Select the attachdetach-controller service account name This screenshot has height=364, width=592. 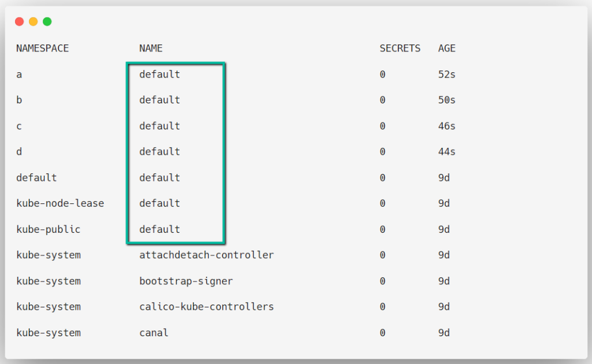point(206,255)
